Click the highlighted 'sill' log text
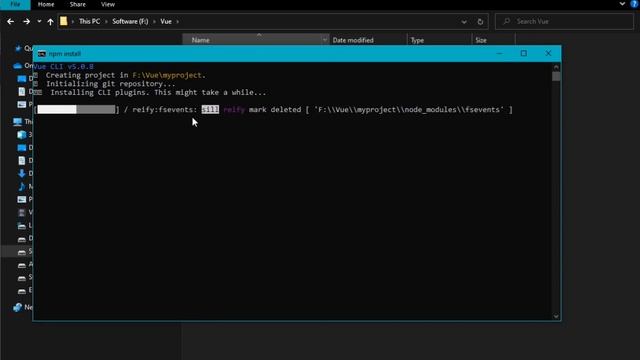 click(210, 109)
